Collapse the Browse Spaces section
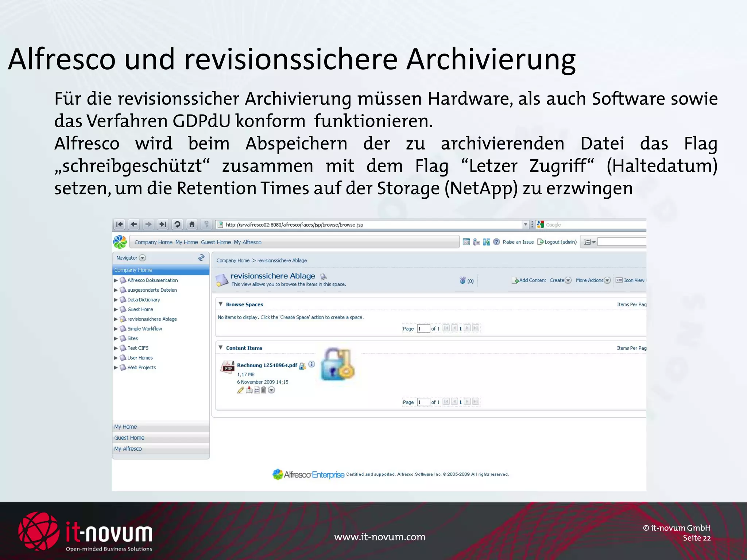The image size is (747, 560). click(221, 304)
